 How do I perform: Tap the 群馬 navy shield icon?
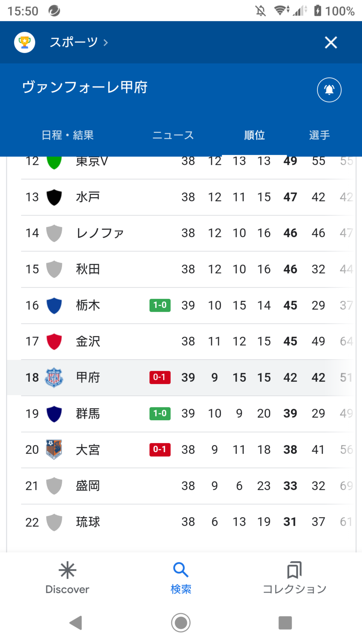click(x=54, y=414)
